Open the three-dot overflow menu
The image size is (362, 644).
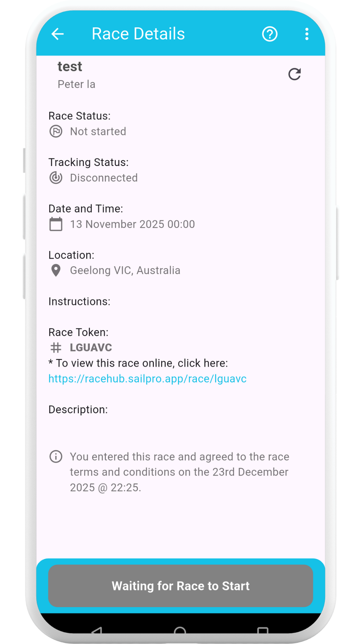click(307, 34)
